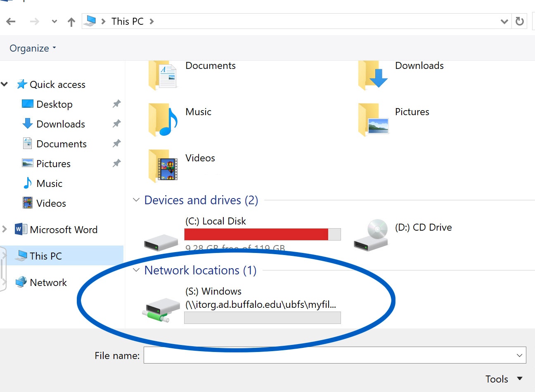535x392 pixels.
Task: Select Microsoft Word in sidebar
Action: click(x=63, y=230)
